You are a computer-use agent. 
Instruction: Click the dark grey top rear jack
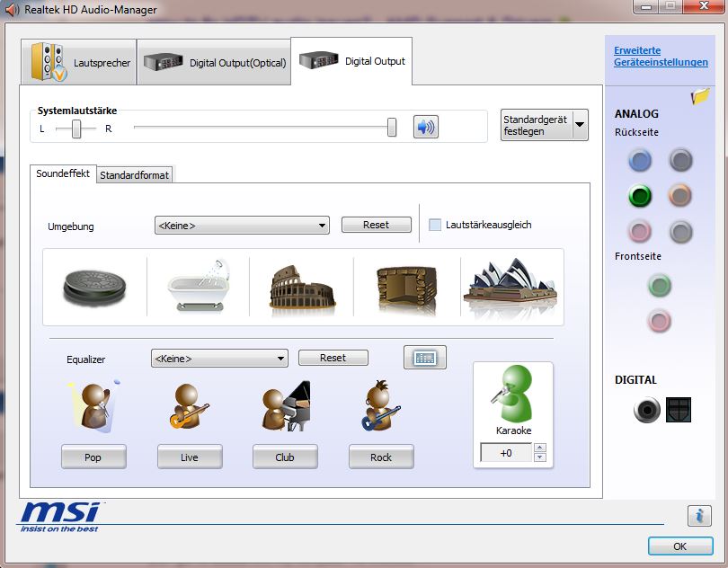tap(680, 161)
